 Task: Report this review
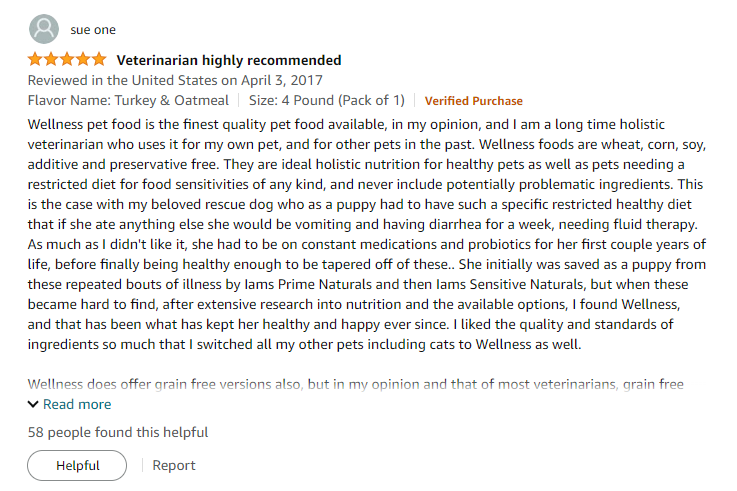[x=174, y=465]
